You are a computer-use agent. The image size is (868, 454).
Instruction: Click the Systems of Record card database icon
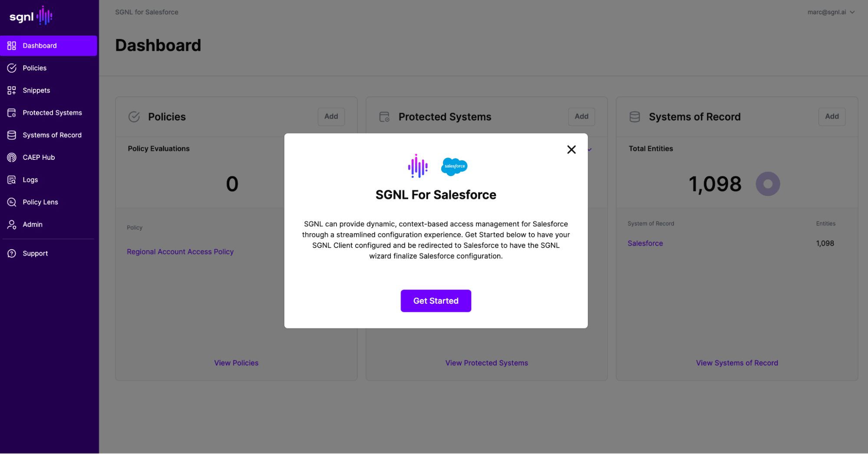[635, 117]
